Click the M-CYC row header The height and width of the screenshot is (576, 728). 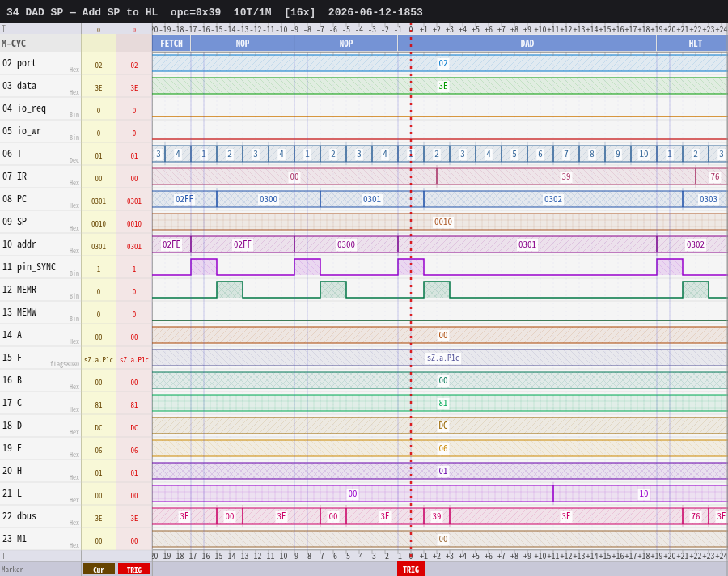pos(14,44)
